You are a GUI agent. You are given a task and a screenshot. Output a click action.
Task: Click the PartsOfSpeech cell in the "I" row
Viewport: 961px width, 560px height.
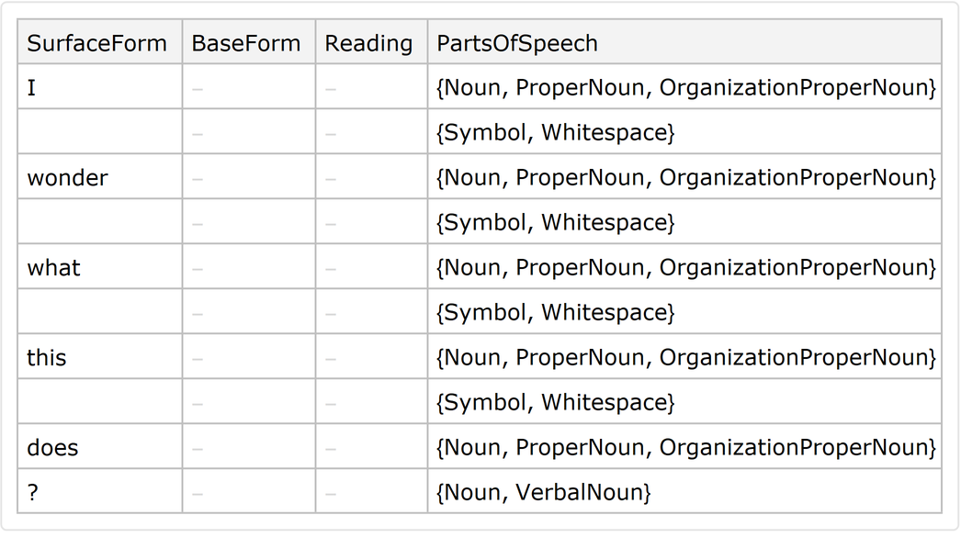point(685,88)
